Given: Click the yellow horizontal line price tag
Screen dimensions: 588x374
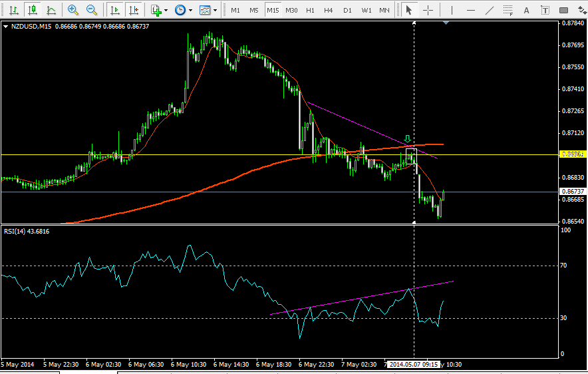Looking at the screenshot, I should pos(573,154).
